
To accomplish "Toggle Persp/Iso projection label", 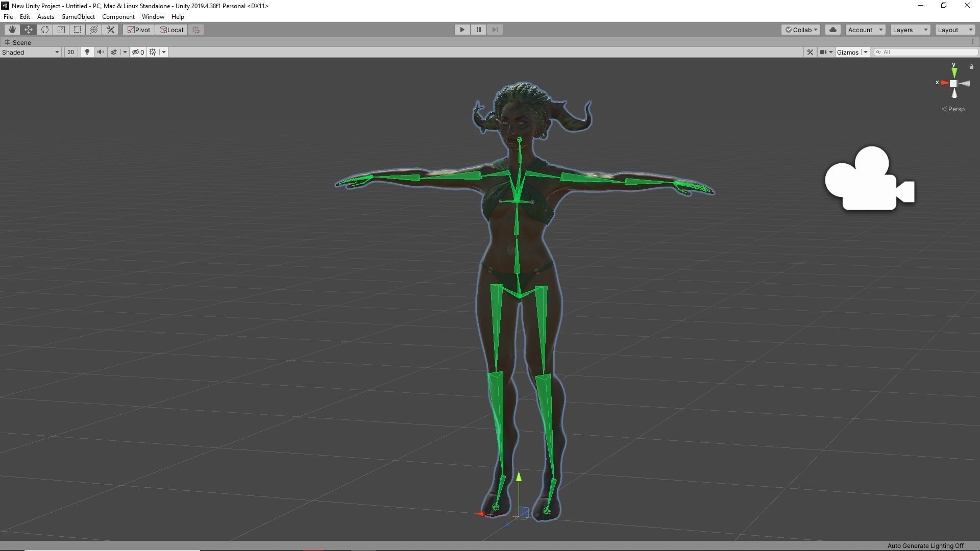I will tap(953, 109).
